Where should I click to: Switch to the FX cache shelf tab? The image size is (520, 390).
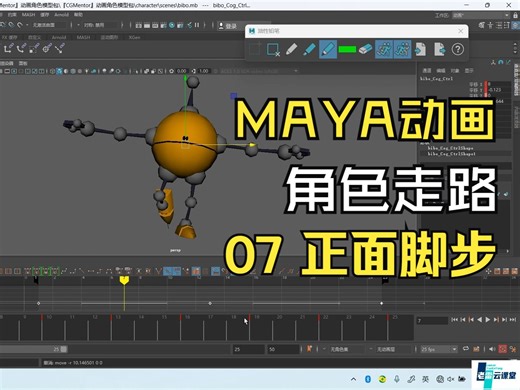pyautogui.click(x=9, y=37)
